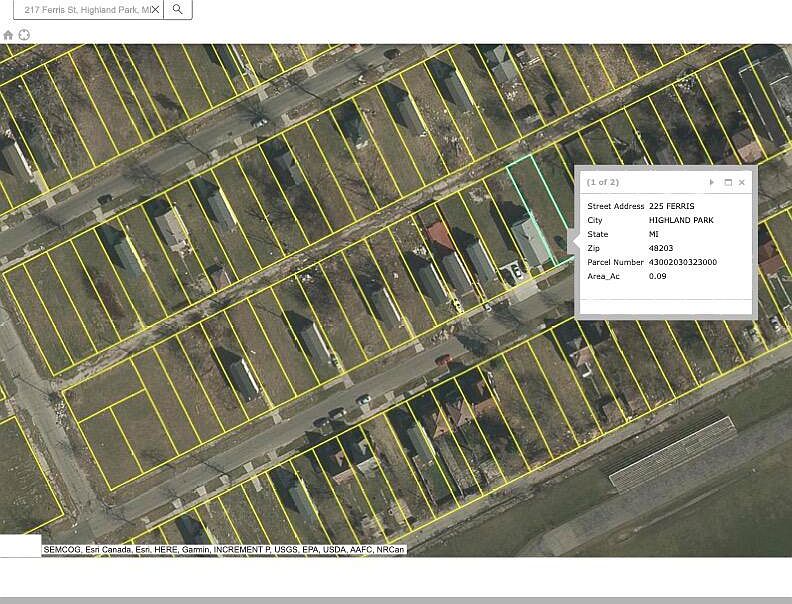Click the red-roofed house on the map
792x604 pixels.
[439, 238]
